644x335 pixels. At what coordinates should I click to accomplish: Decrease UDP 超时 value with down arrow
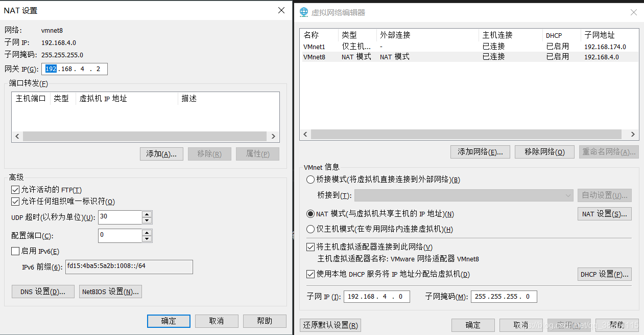(x=147, y=220)
